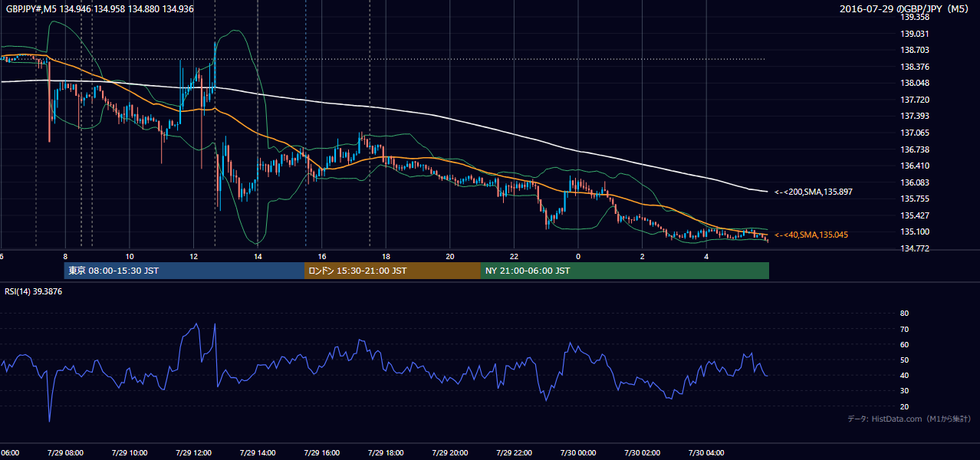980x460 pixels.
Task: Click the 7/30 02:00 date label
Action: [642, 453]
